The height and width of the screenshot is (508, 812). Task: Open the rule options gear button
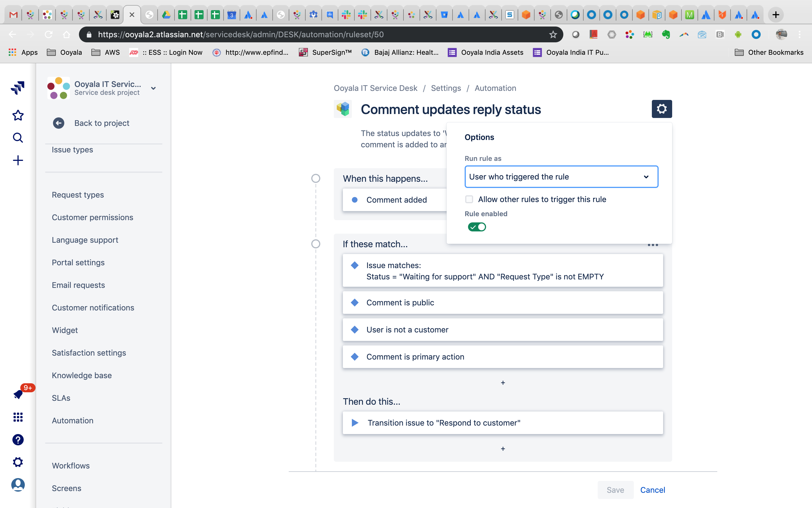pyautogui.click(x=661, y=109)
